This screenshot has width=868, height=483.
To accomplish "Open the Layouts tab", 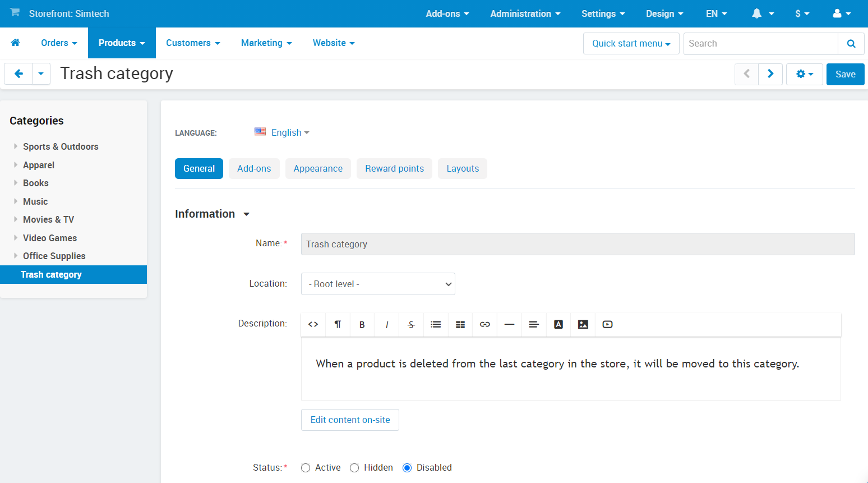I will [463, 168].
